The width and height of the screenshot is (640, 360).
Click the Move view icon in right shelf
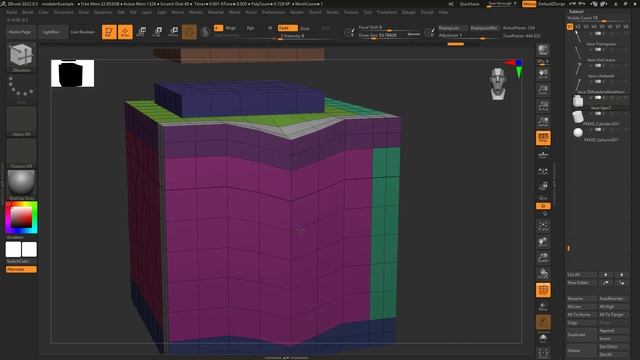(x=543, y=242)
